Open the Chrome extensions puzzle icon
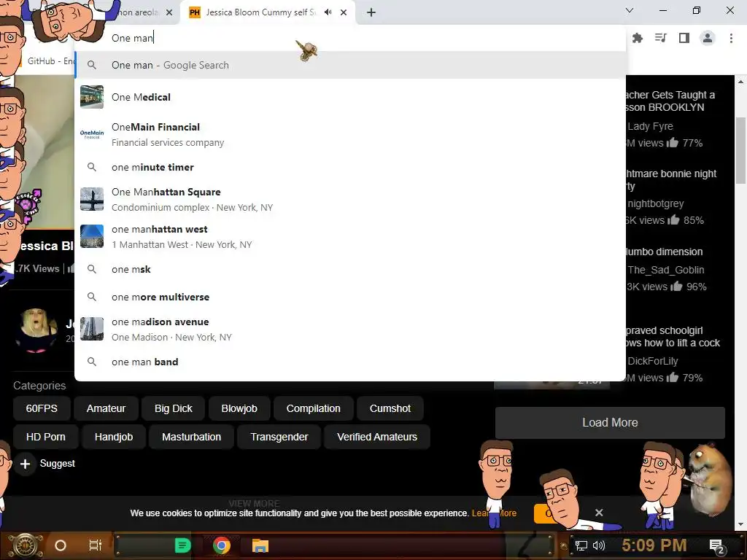Image resolution: width=747 pixels, height=560 pixels. coord(638,38)
